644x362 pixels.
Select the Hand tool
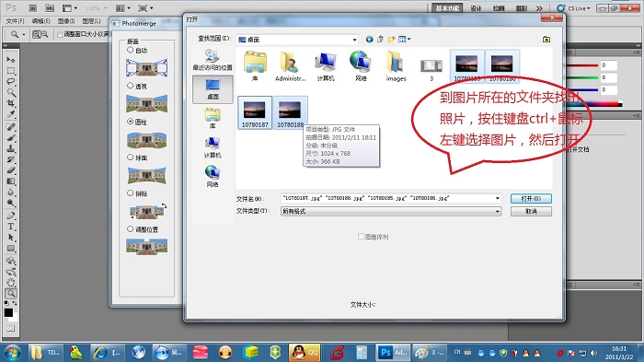pyautogui.click(x=11, y=282)
